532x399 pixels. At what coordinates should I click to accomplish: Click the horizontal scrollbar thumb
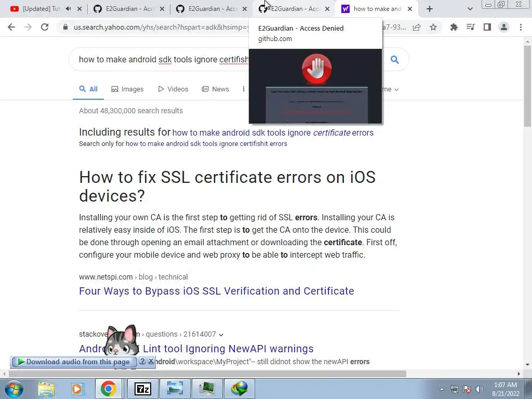(207, 374)
